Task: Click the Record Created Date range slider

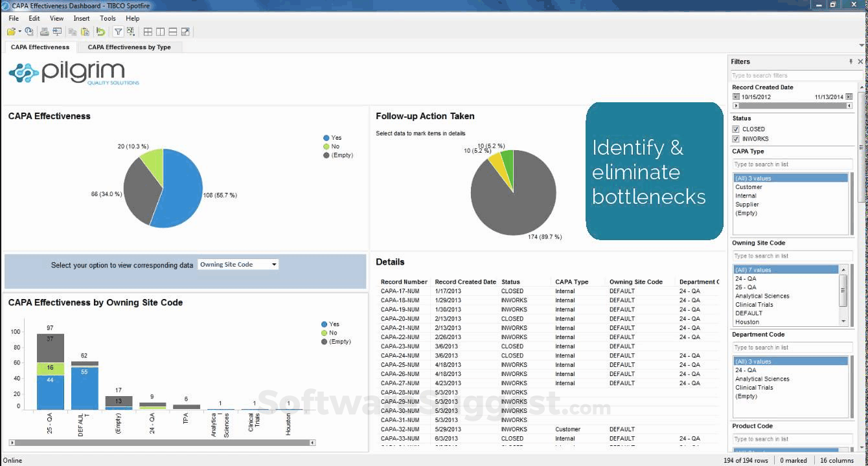Action: pos(794,105)
